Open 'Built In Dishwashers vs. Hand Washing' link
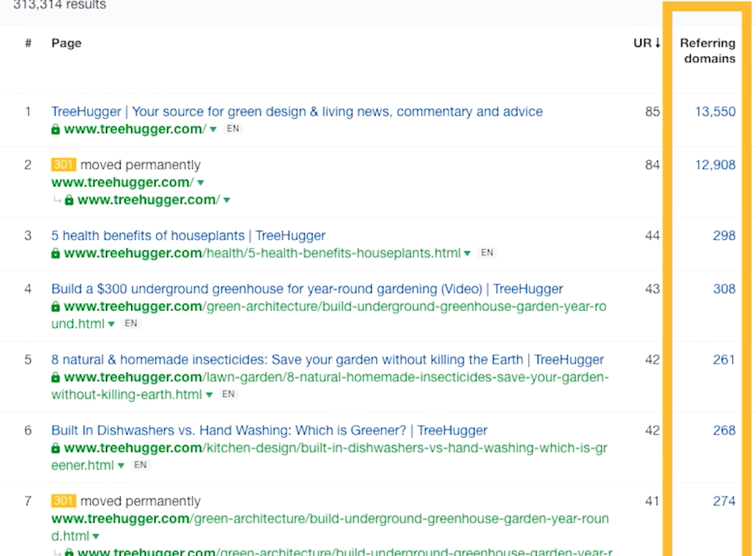The width and height of the screenshot is (756, 556). click(269, 430)
